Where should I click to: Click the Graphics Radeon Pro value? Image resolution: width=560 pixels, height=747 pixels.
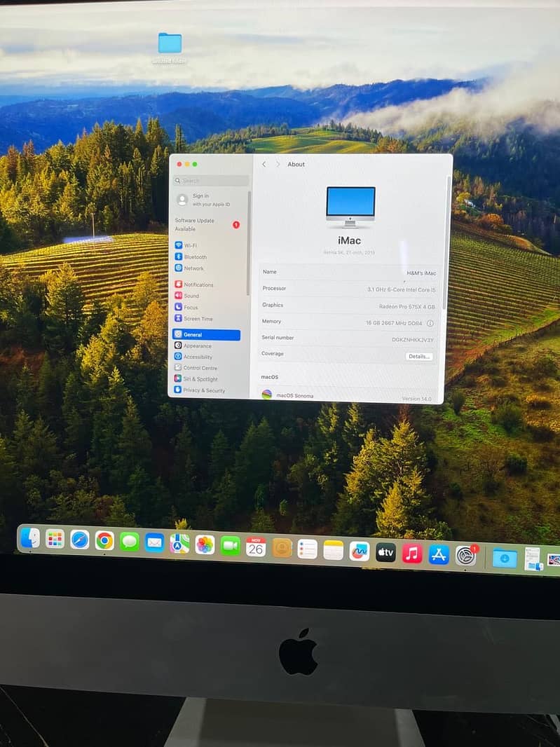point(407,306)
